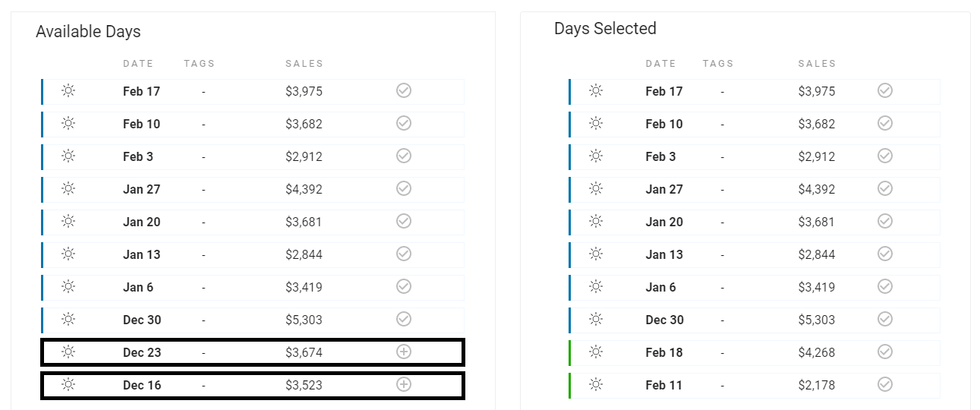Uncheck Feb 17 in Available Days

point(404,90)
